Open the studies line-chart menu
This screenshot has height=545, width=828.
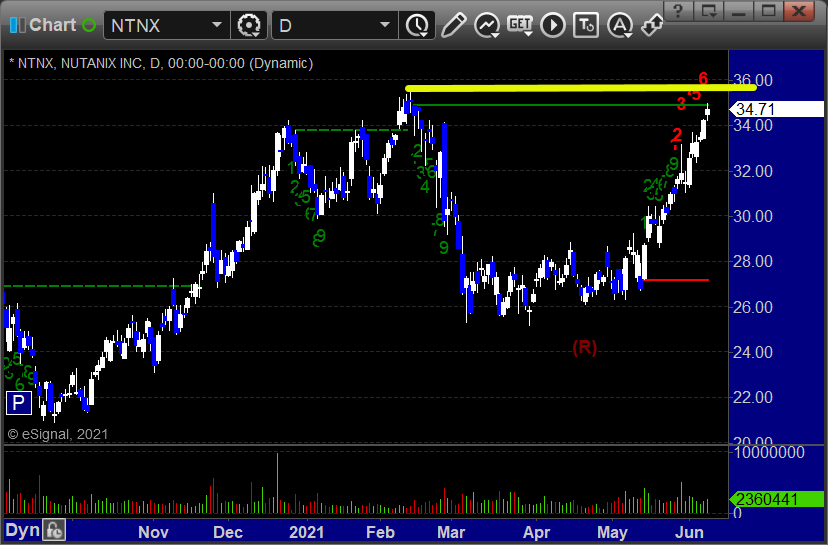coord(487,25)
